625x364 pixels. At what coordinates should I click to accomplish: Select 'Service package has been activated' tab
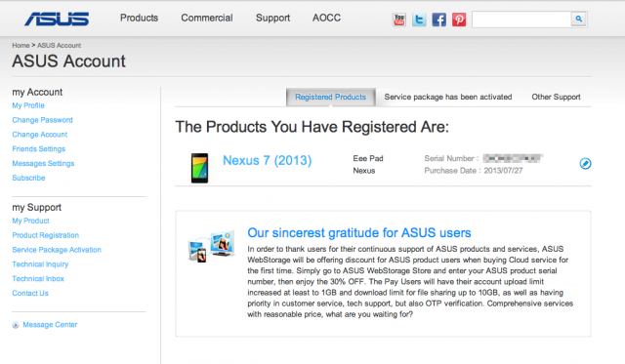pyautogui.click(x=448, y=97)
